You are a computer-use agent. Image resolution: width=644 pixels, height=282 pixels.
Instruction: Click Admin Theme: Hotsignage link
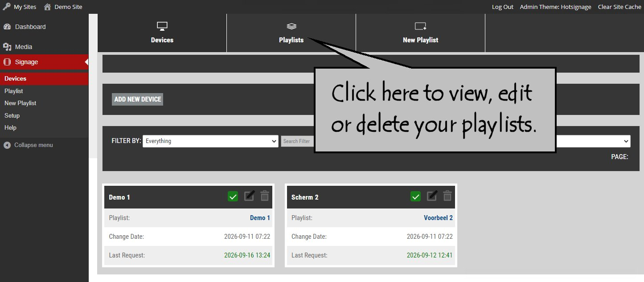[x=556, y=7]
